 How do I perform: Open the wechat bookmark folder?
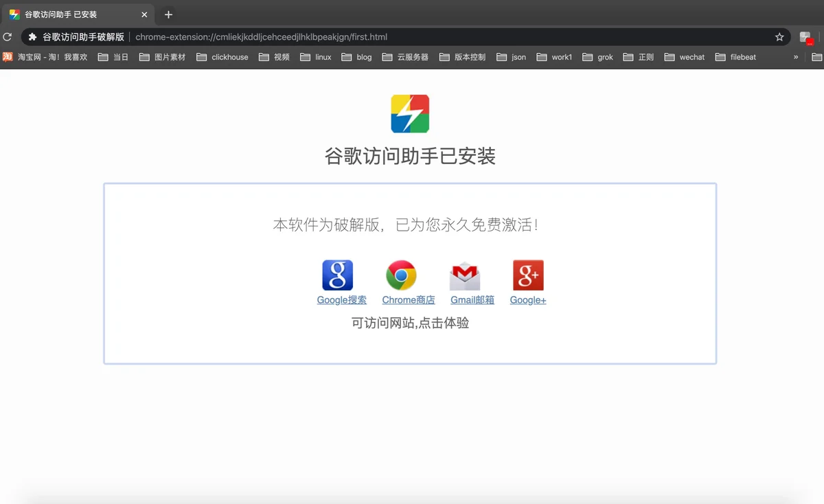(x=685, y=57)
